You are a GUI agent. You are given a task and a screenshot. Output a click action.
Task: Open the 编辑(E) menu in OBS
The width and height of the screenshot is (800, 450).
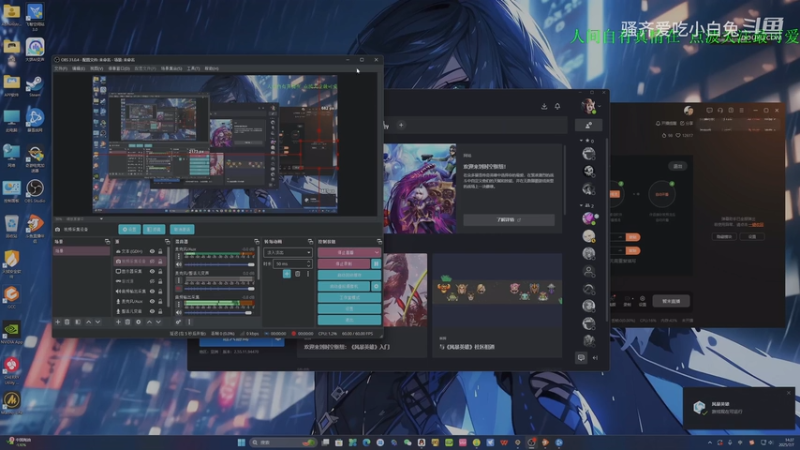click(79, 68)
